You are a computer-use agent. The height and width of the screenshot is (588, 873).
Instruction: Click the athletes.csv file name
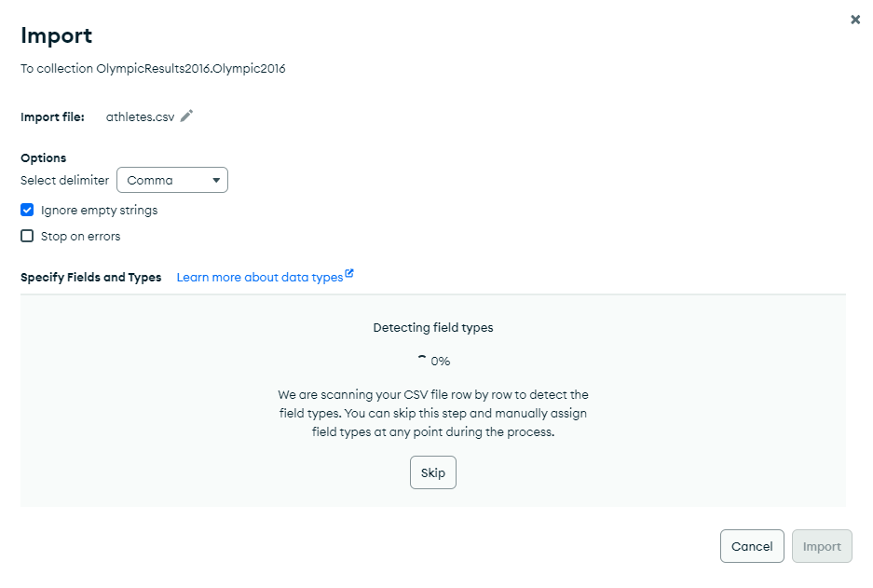click(x=140, y=116)
